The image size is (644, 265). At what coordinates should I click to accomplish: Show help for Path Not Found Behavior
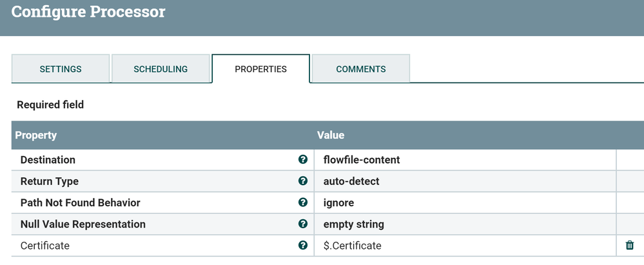tap(303, 202)
